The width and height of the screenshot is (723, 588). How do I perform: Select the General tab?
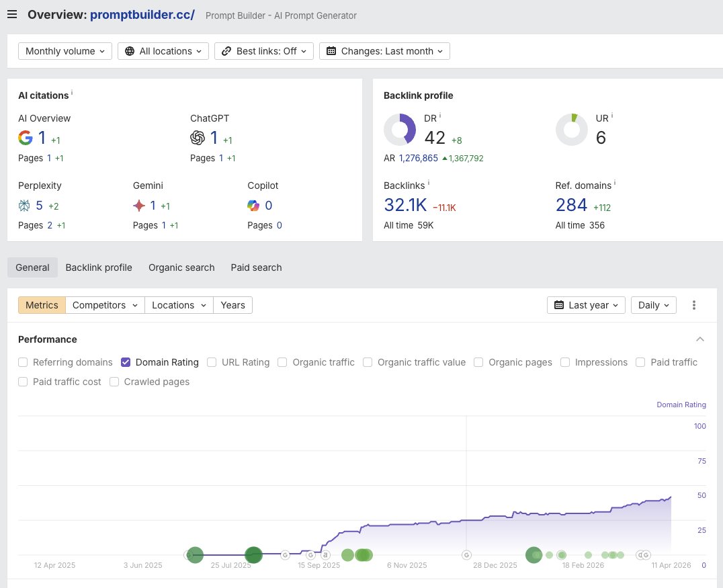coord(32,267)
